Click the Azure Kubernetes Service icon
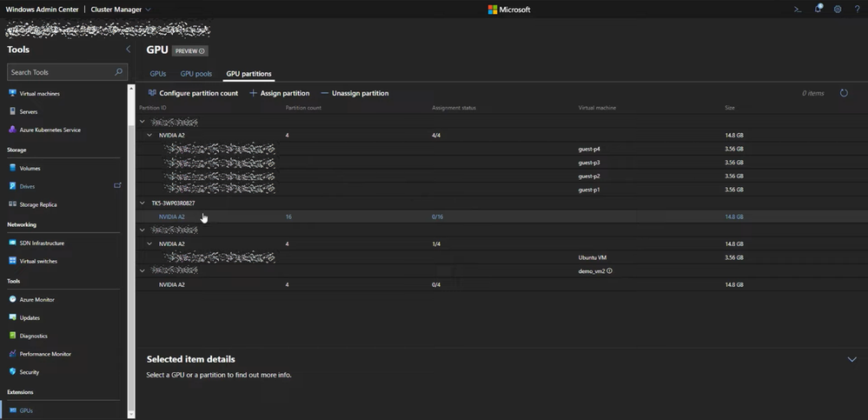The width and height of the screenshot is (868, 420). point(13,130)
